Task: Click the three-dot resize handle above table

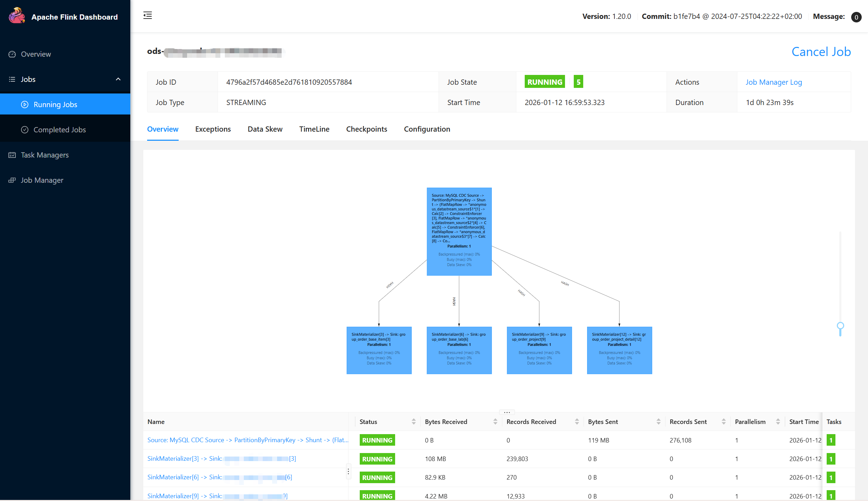Action: [507, 412]
